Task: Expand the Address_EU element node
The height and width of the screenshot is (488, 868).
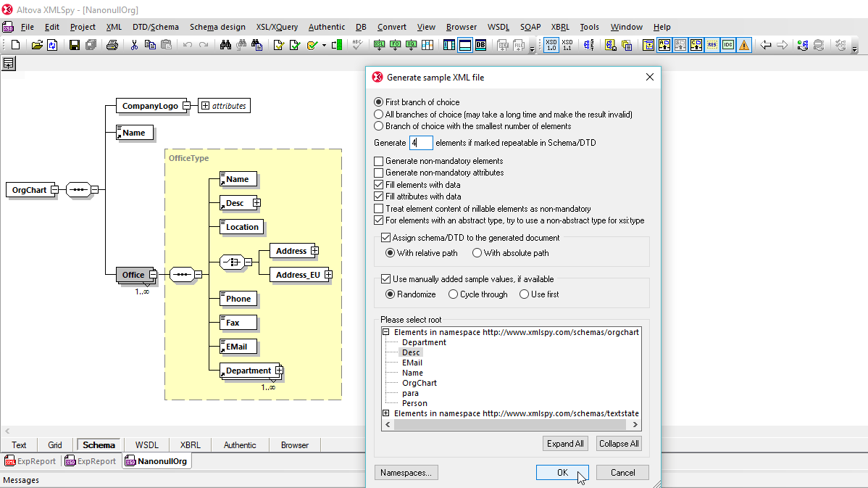Action: pyautogui.click(x=328, y=275)
